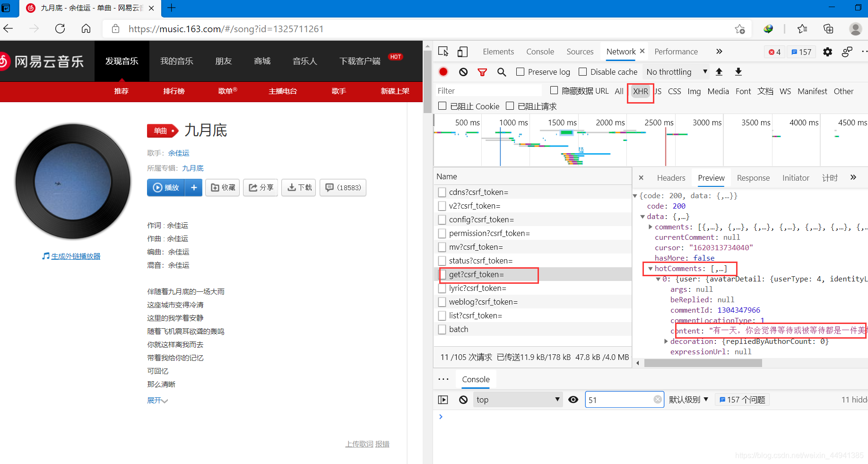Viewport: 868px width, 464px height.
Task: Toggle hide data URL checkbox
Action: tap(554, 90)
